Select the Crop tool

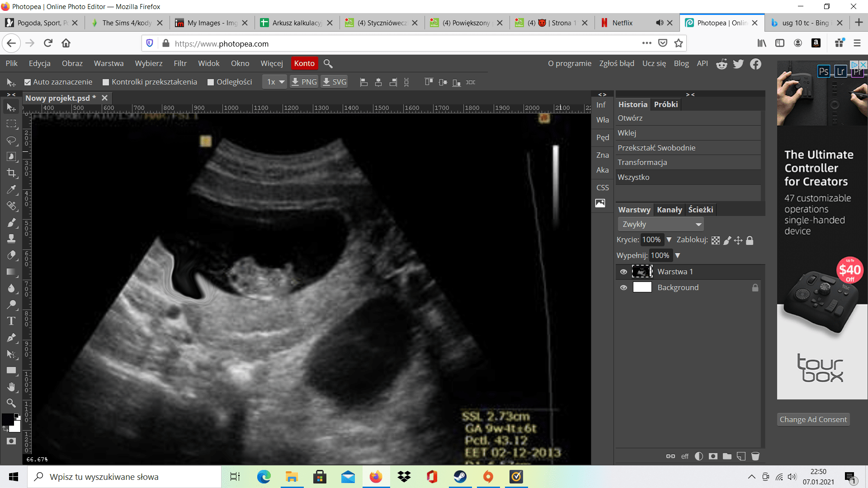coord(11,173)
